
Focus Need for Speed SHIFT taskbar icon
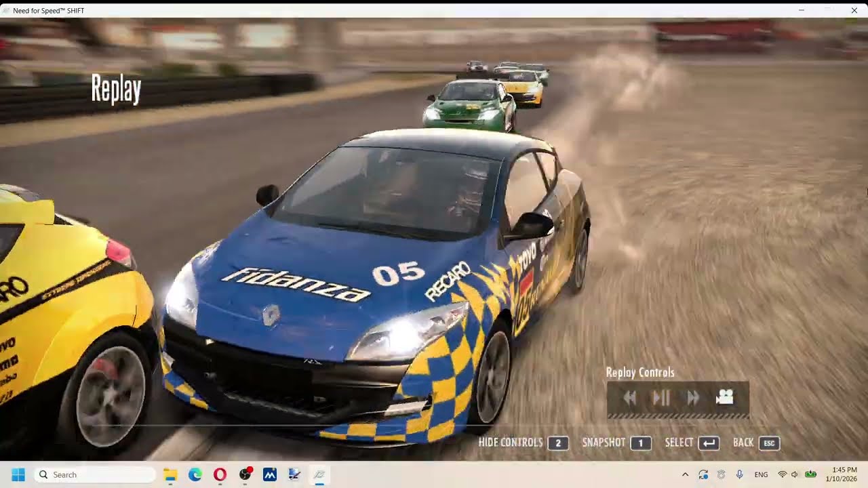coord(319,474)
